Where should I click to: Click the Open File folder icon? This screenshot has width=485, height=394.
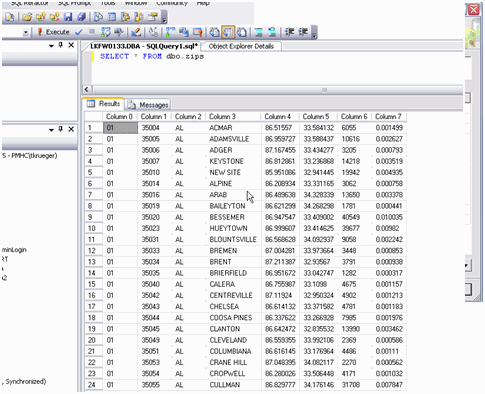pos(27,17)
